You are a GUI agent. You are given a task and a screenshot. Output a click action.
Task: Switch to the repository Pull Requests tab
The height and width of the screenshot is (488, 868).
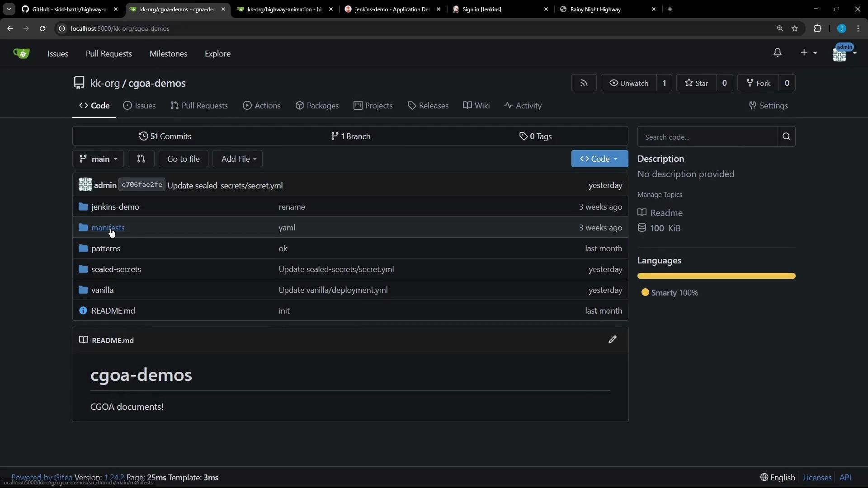click(199, 106)
